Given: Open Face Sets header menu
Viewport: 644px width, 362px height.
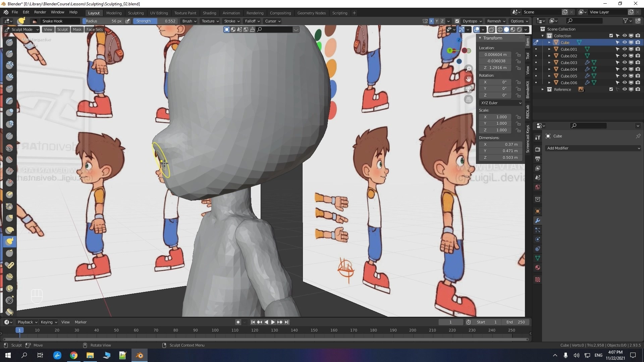Looking at the screenshot, I should point(94,29).
